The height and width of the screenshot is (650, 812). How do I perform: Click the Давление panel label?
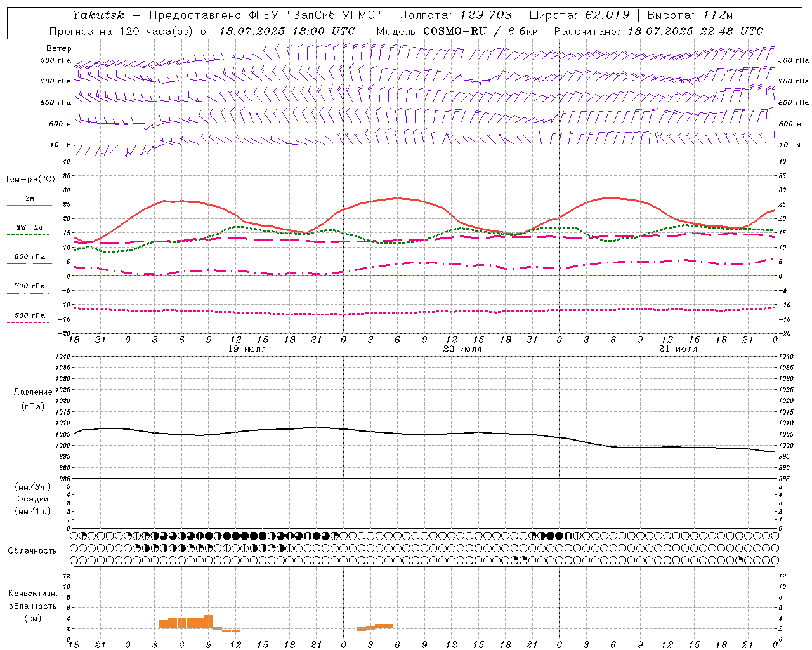tap(33, 392)
